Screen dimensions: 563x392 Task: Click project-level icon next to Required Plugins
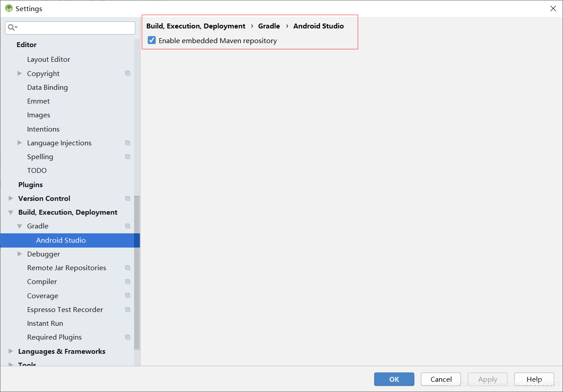click(x=128, y=337)
